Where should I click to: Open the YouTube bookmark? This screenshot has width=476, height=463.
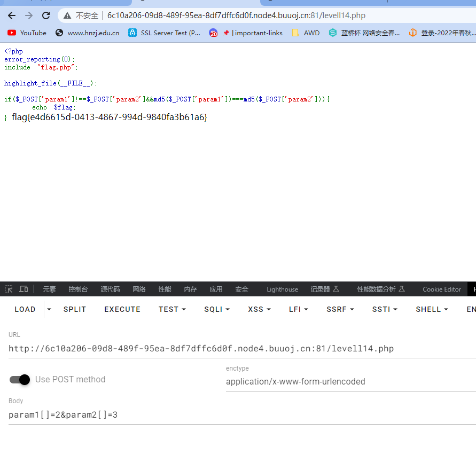click(27, 33)
